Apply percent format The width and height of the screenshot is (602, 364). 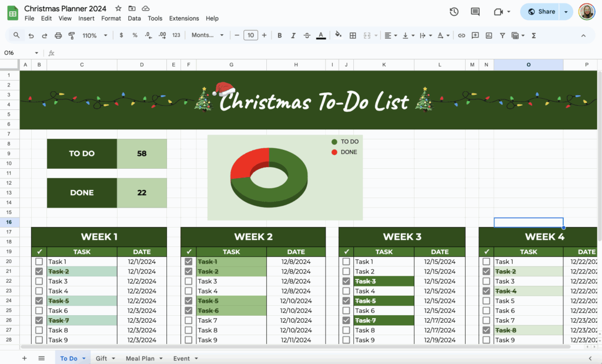(x=134, y=35)
